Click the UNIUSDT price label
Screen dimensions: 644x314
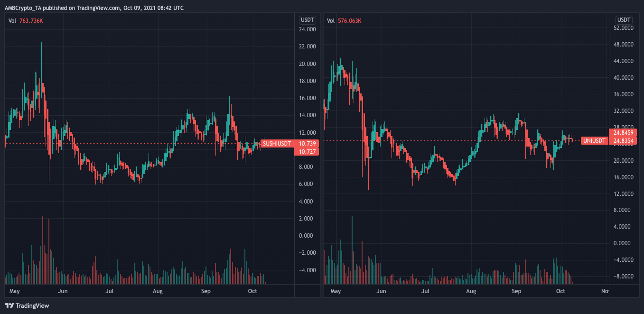pos(594,141)
